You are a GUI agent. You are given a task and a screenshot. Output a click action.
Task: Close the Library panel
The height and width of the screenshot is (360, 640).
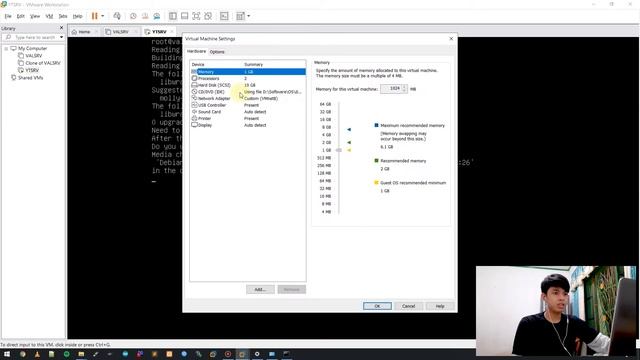tap(62, 28)
